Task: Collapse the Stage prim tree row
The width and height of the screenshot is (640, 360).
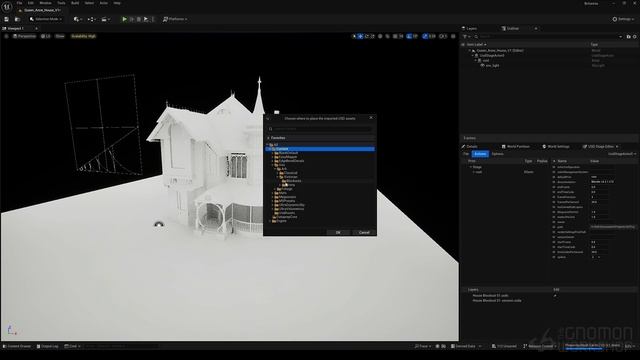Action: [x=471, y=167]
